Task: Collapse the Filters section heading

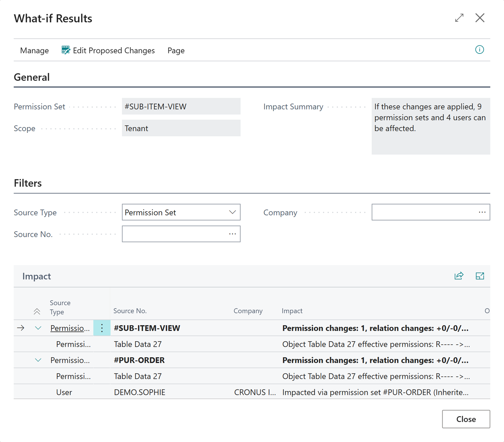Action: pyautogui.click(x=28, y=183)
